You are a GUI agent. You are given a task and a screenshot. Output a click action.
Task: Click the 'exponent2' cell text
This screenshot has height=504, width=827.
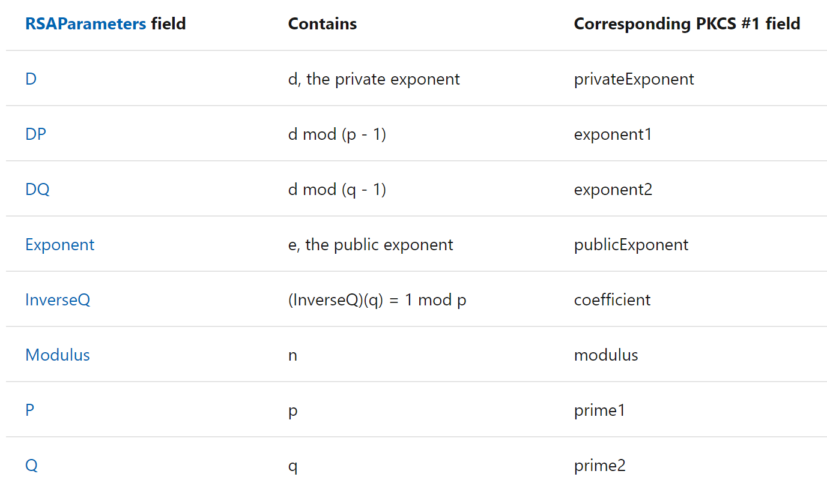(613, 190)
